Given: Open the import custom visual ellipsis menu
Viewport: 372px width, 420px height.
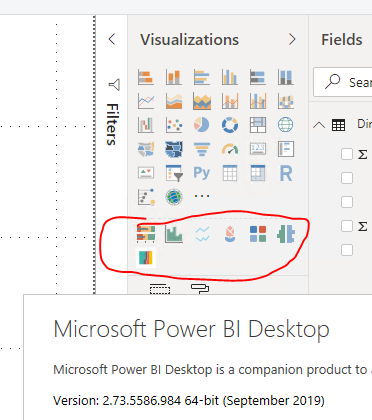Looking at the screenshot, I should click(202, 196).
